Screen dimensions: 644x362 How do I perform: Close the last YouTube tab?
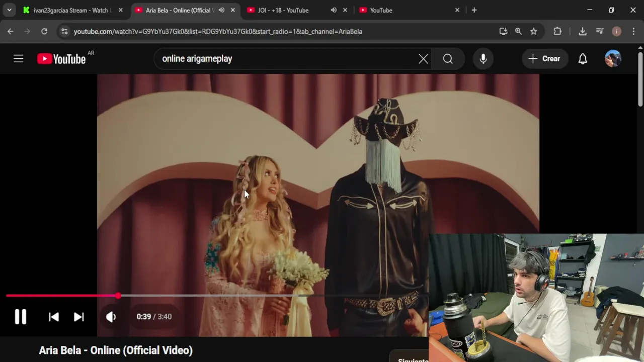pos(457,10)
